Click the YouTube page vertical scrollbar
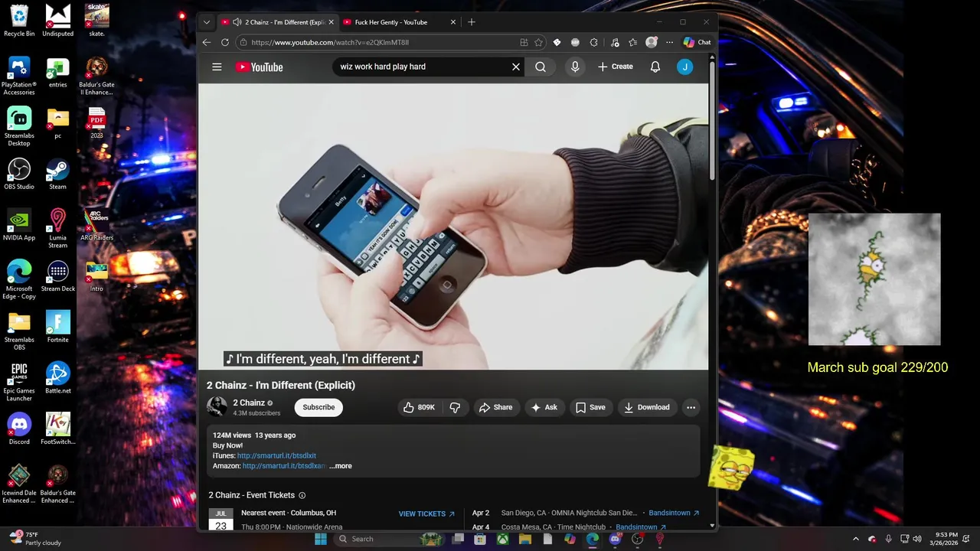Screen dimensions: 980x551 (713, 121)
